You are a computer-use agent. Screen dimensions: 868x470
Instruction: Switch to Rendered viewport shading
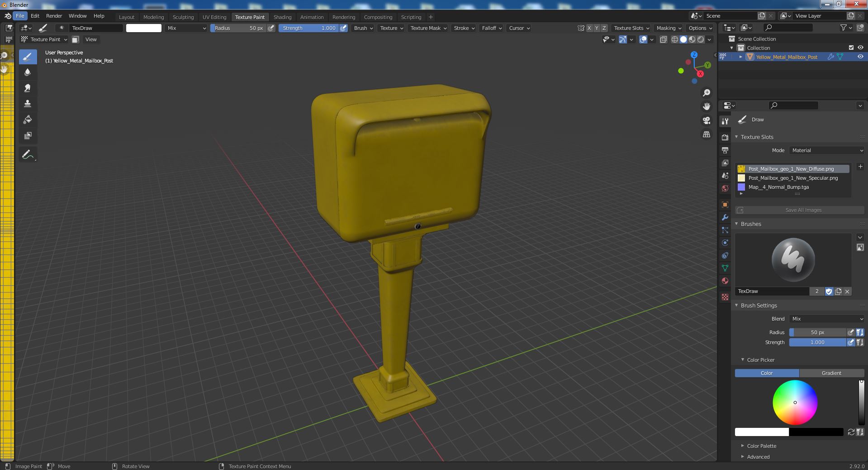pos(701,39)
